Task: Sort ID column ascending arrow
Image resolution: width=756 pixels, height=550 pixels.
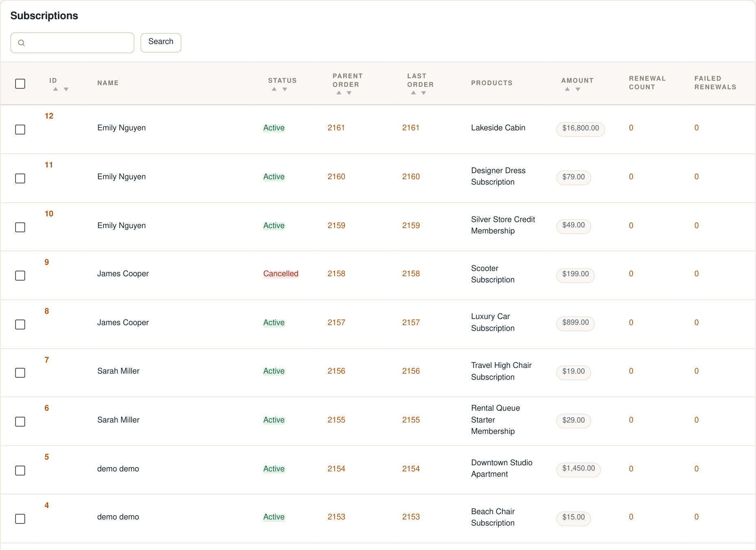Action: pos(56,89)
